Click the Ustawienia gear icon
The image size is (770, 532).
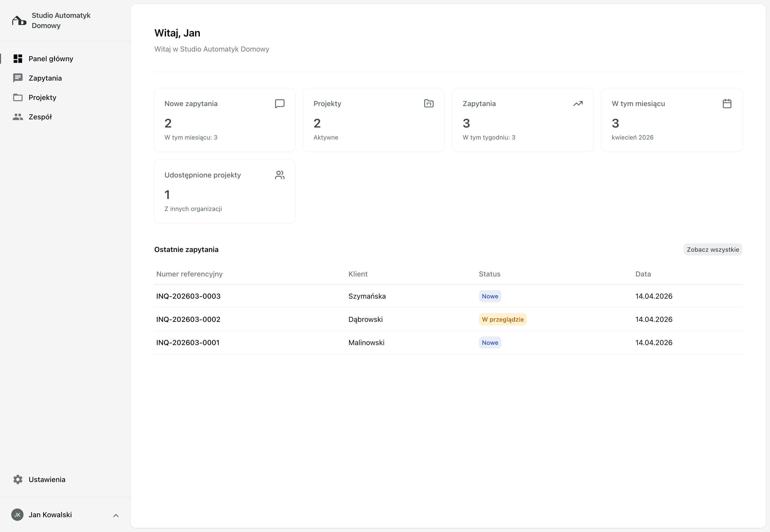18,479
